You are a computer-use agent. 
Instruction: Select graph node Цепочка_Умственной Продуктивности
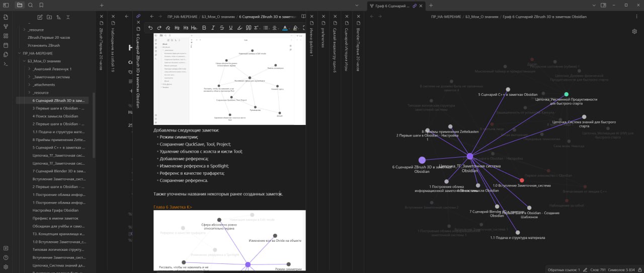tap(567, 94)
